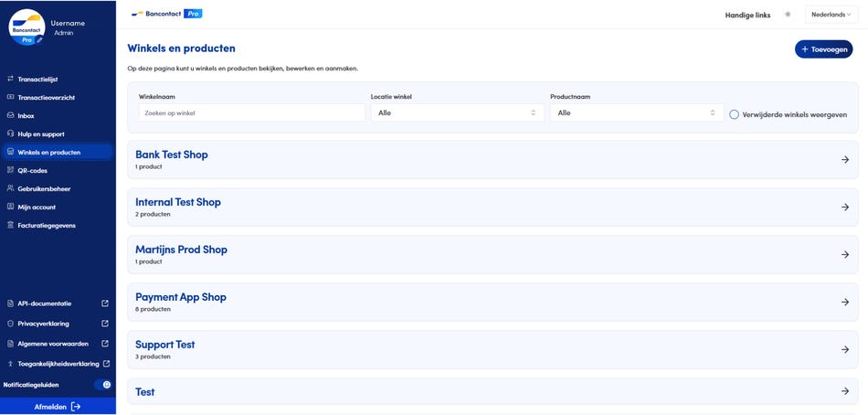Click the Bancontact Pro profile avatar
The image size is (868, 415).
tap(26, 27)
